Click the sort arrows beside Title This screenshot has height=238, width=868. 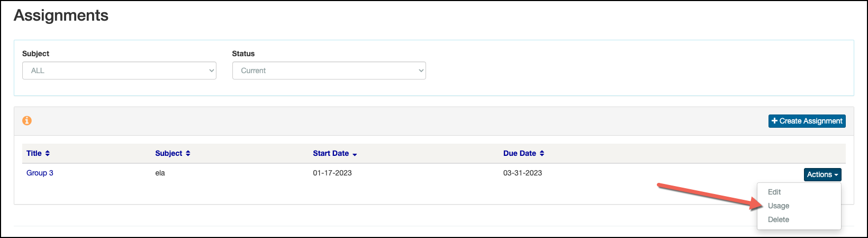click(x=48, y=153)
